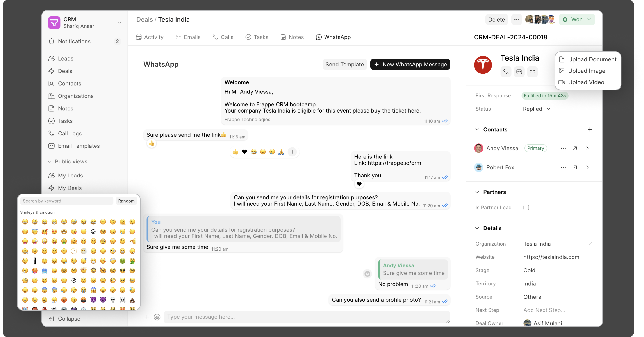Image resolution: width=644 pixels, height=337 pixels.
Task: Click the Send Template button
Action: 344,65
